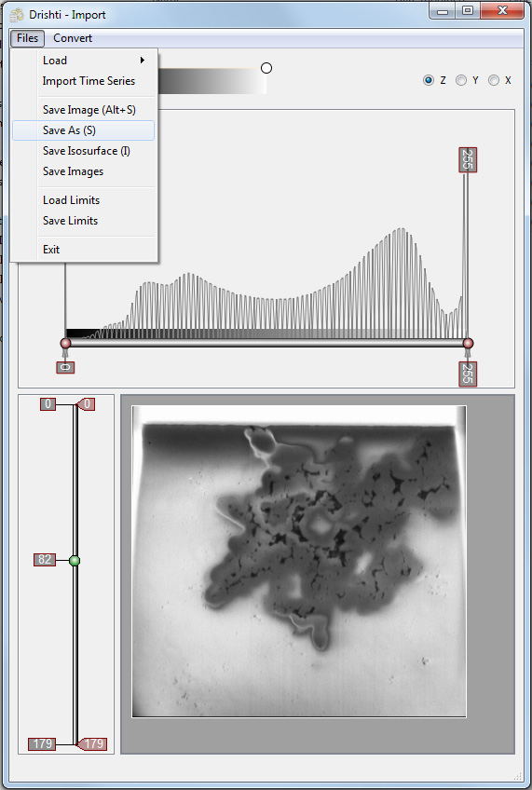Click the top 255 histogram marker label
532x790 pixels.
(468, 159)
